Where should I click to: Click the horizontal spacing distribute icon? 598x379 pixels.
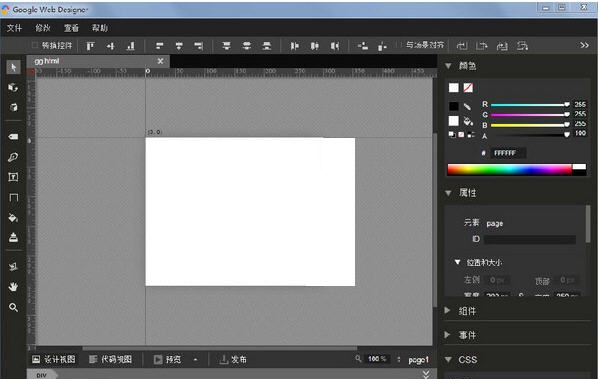(363, 46)
